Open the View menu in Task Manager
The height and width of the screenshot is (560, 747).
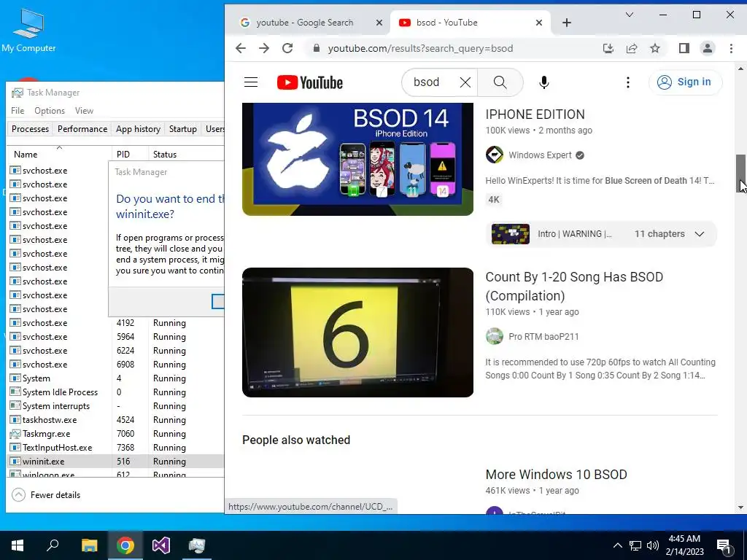84,111
